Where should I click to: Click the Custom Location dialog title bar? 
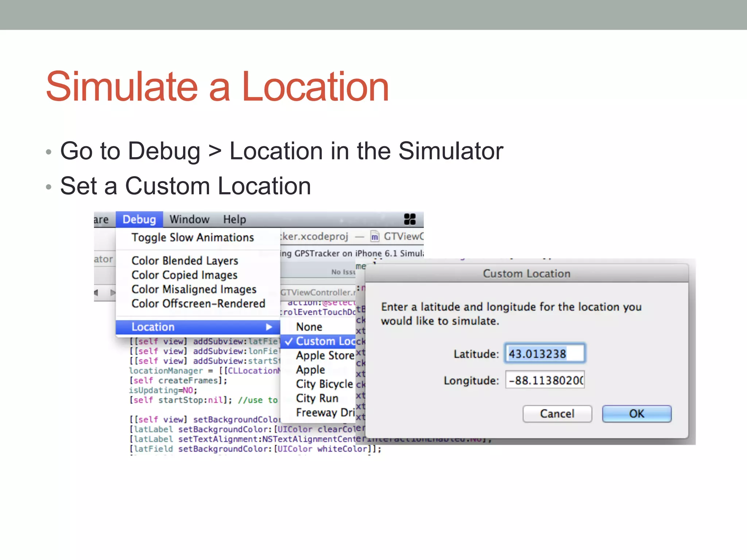(x=527, y=273)
